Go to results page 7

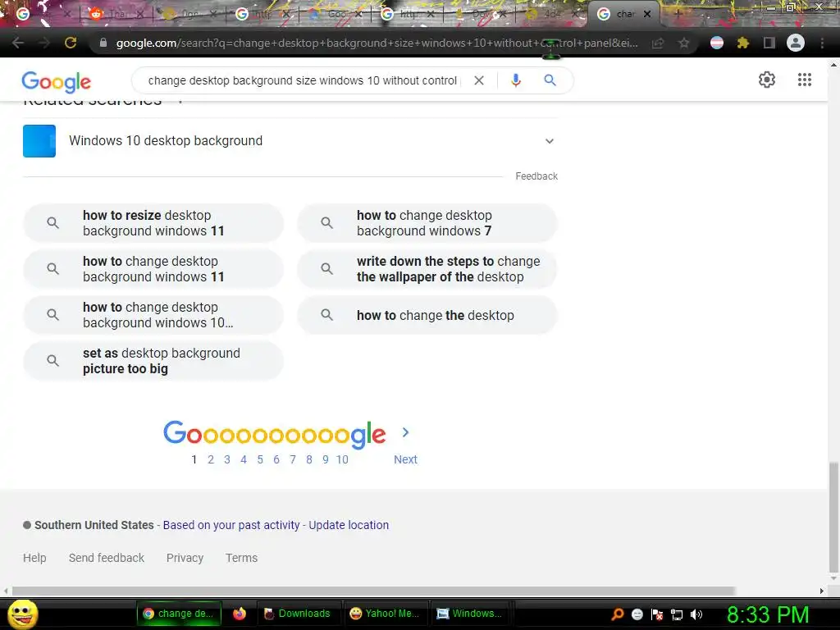click(x=293, y=459)
